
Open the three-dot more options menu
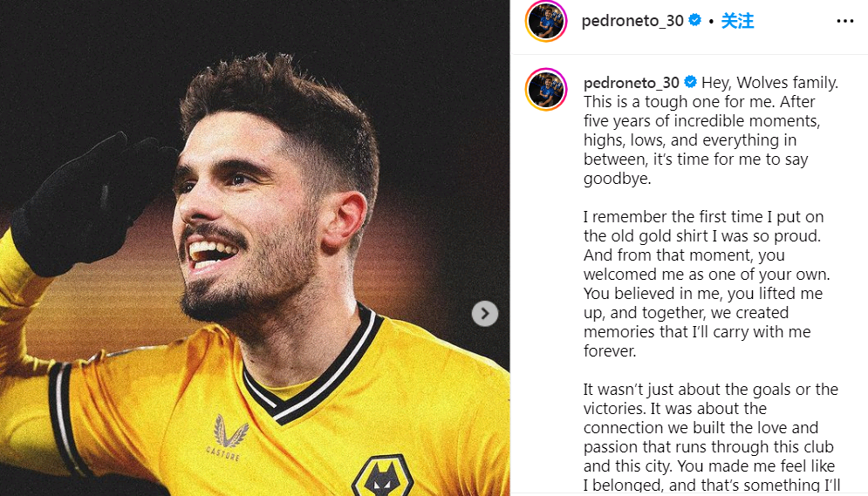tap(844, 21)
